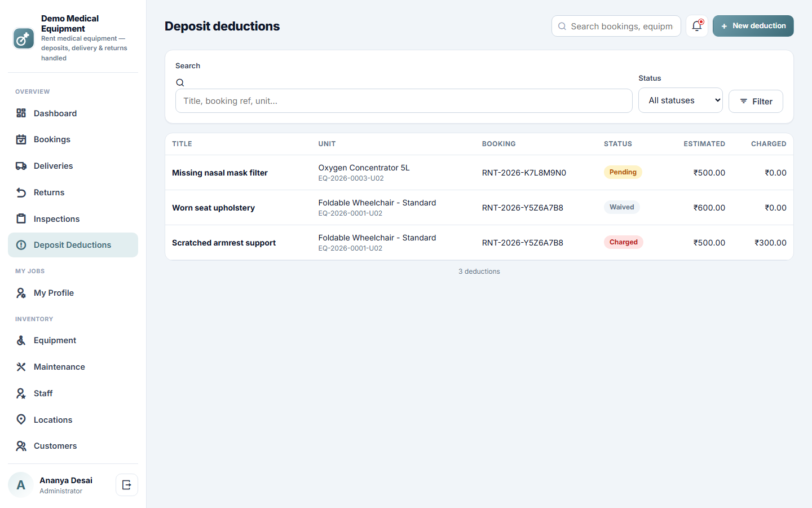Select the Staff person-star icon

[x=21, y=393]
